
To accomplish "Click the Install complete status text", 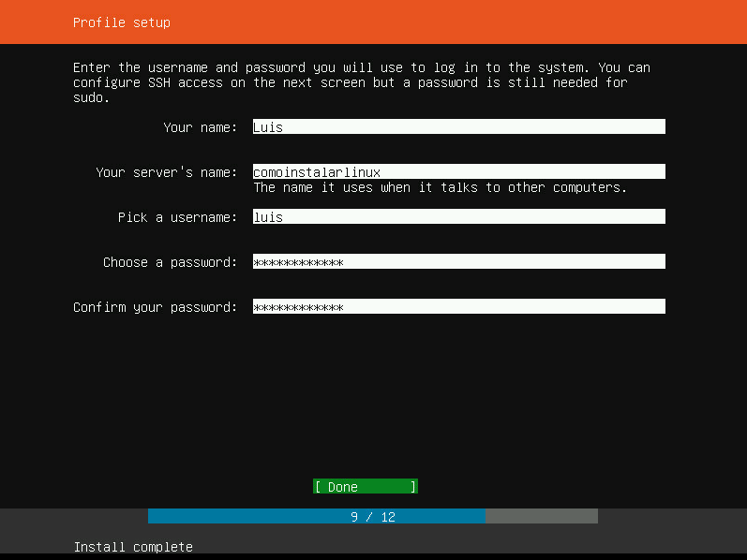I will 133,547.
